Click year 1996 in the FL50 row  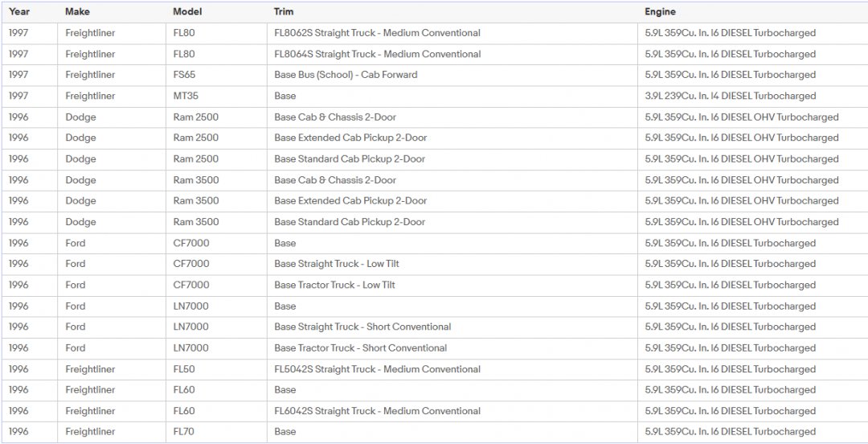click(x=18, y=369)
